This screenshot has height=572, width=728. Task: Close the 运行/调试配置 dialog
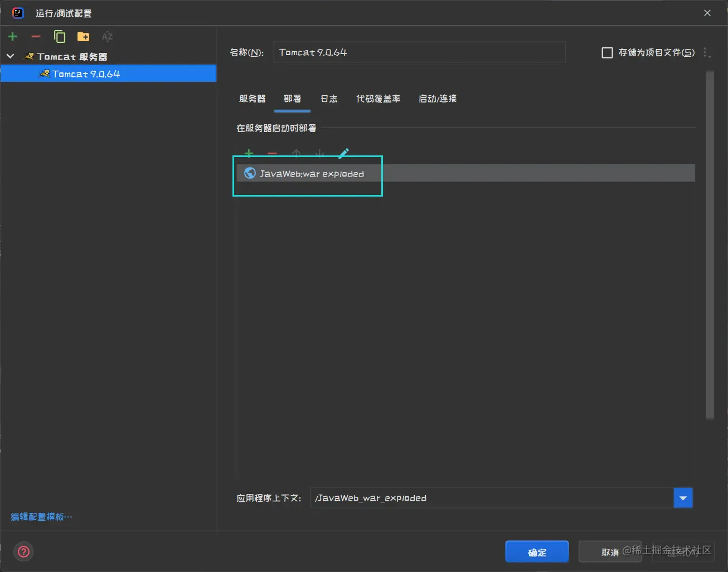pyautogui.click(x=707, y=13)
